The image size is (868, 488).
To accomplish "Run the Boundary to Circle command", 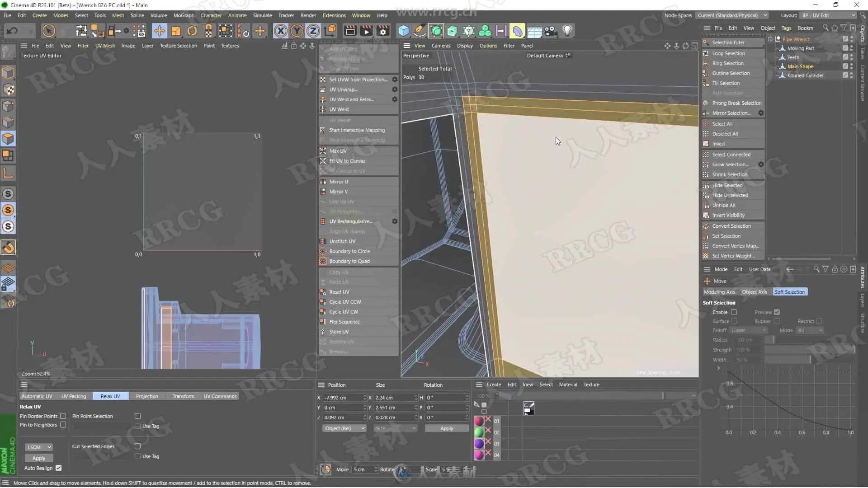I will [349, 251].
